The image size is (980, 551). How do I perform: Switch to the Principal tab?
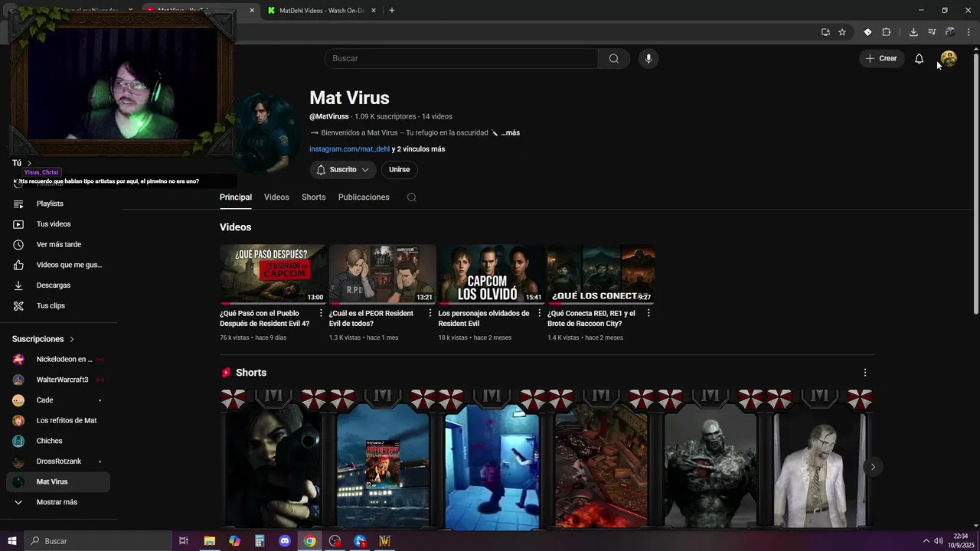pos(236,197)
